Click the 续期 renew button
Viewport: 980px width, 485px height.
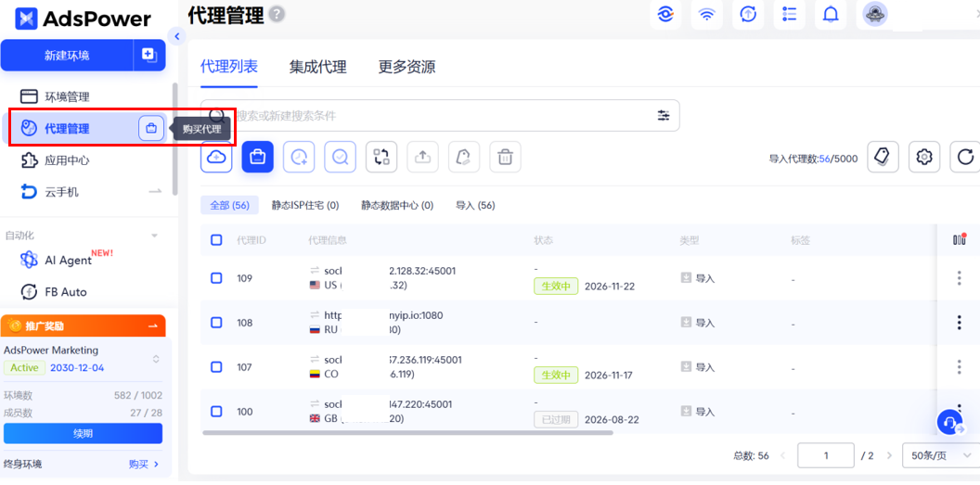(84, 433)
